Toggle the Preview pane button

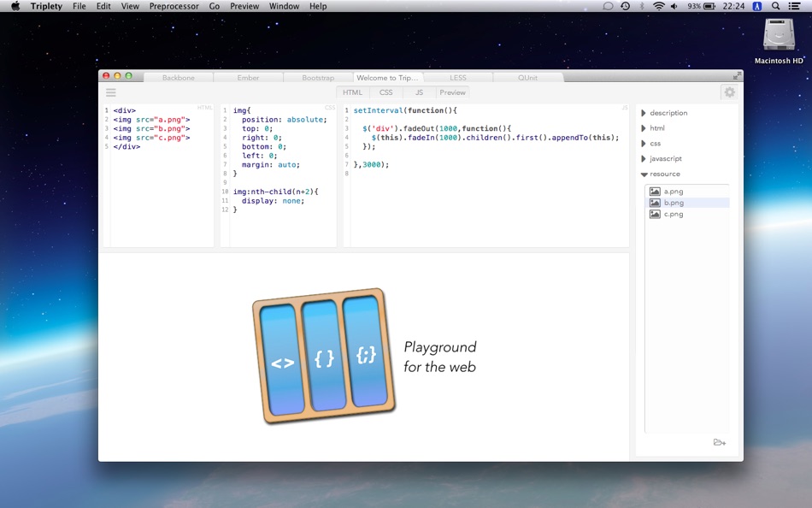coord(453,92)
